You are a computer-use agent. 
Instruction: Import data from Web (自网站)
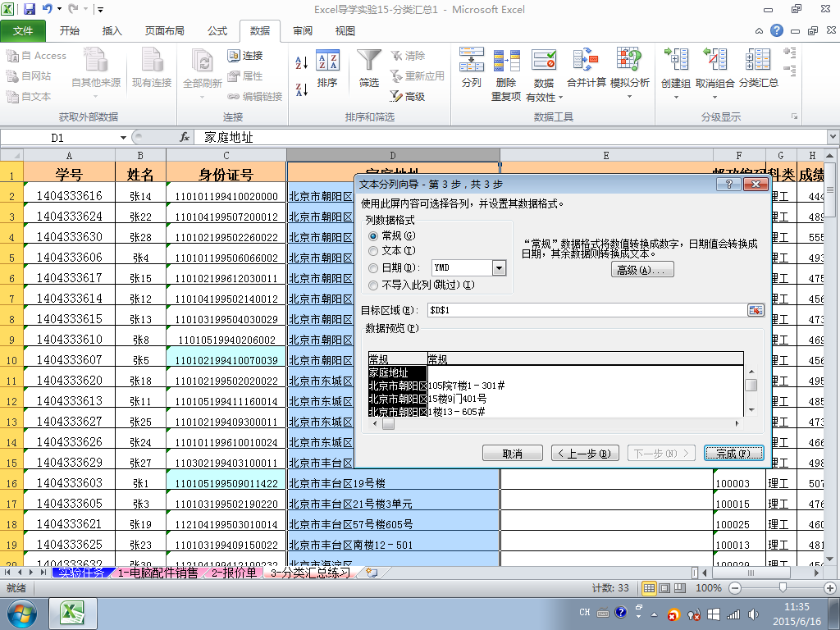29,76
